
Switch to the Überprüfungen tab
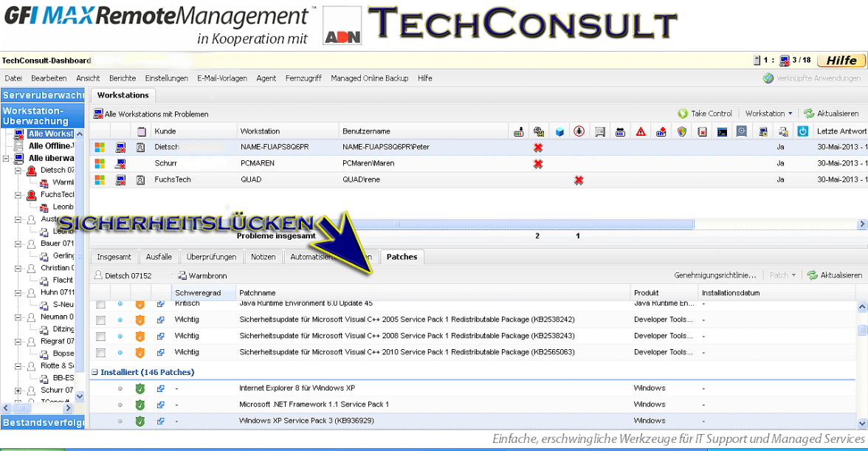click(212, 257)
